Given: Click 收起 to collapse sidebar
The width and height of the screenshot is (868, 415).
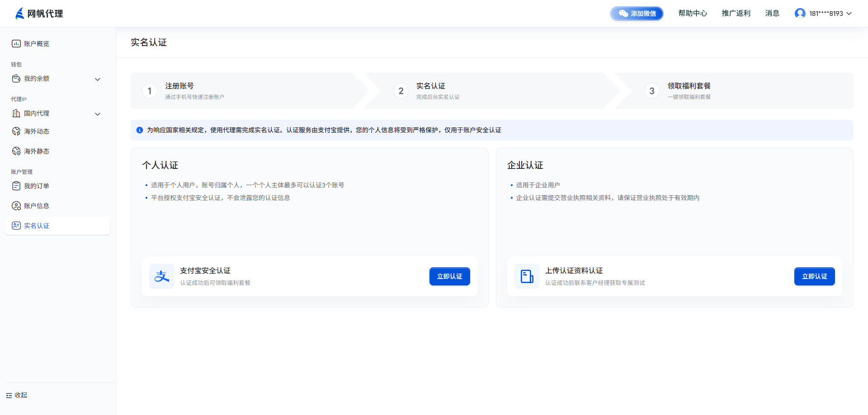Looking at the screenshot, I should pyautogui.click(x=17, y=395).
